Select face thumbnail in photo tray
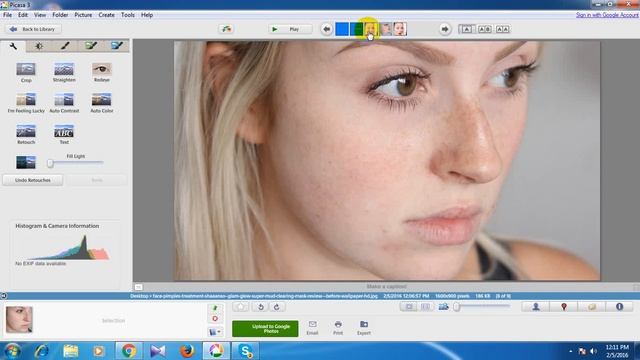 (19, 320)
